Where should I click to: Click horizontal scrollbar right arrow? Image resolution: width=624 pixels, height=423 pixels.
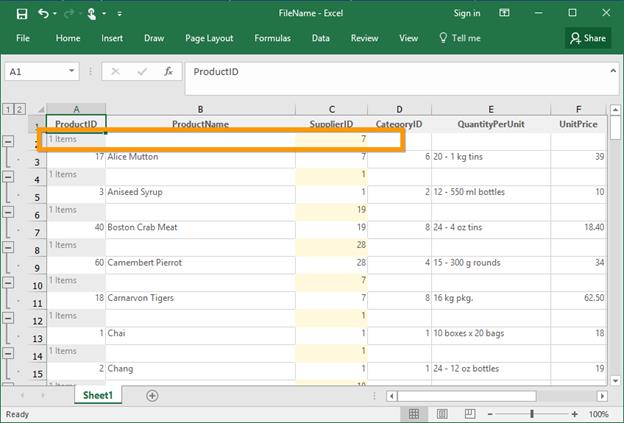pyautogui.click(x=602, y=396)
